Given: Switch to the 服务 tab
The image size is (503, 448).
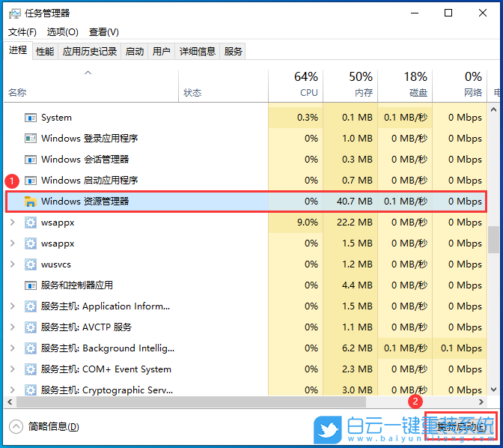Looking at the screenshot, I should point(233,52).
